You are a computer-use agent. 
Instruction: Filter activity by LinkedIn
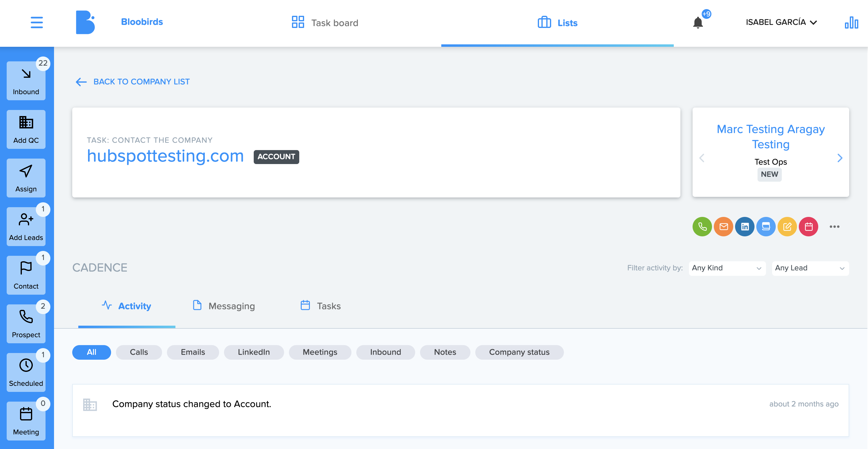tap(254, 352)
